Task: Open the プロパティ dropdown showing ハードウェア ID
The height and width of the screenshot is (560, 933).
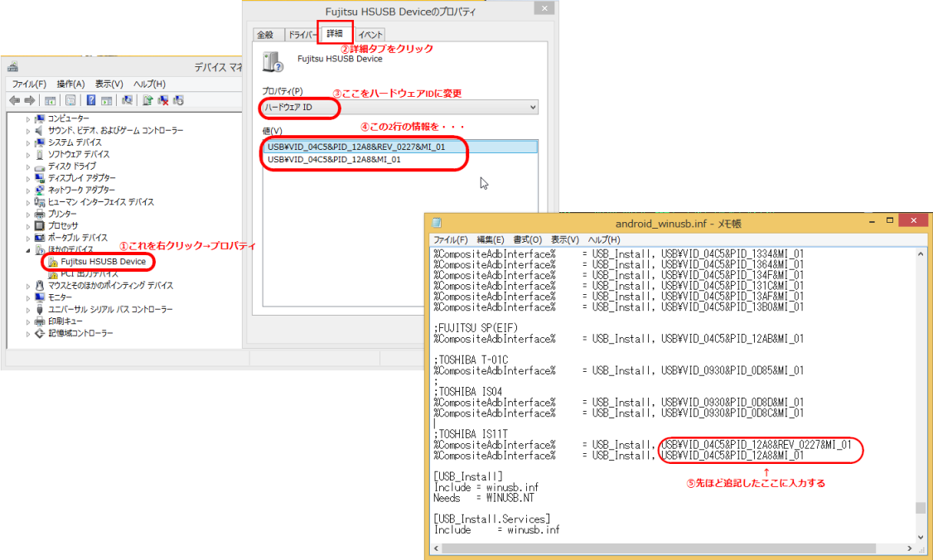Action: click(x=400, y=107)
